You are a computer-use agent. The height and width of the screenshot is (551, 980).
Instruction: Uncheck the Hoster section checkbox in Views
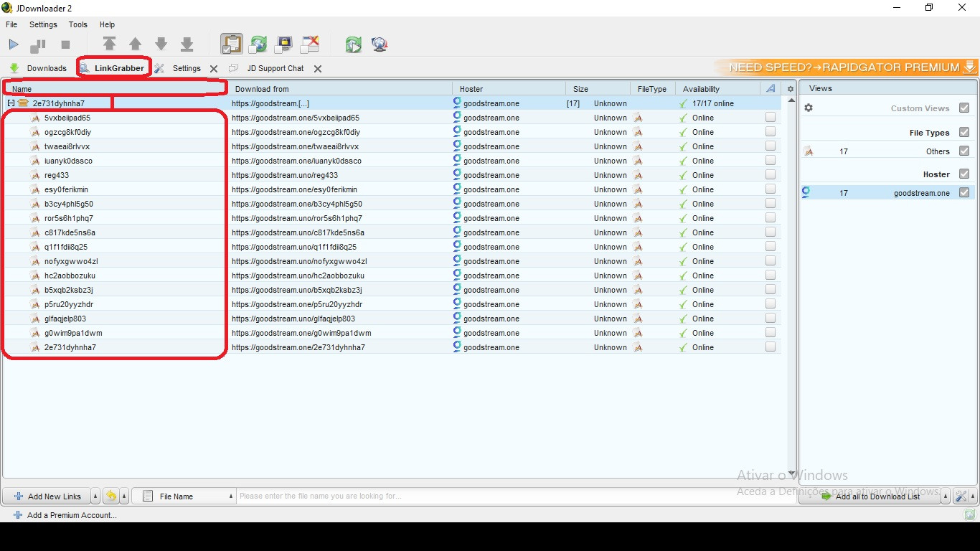tap(964, 174)
